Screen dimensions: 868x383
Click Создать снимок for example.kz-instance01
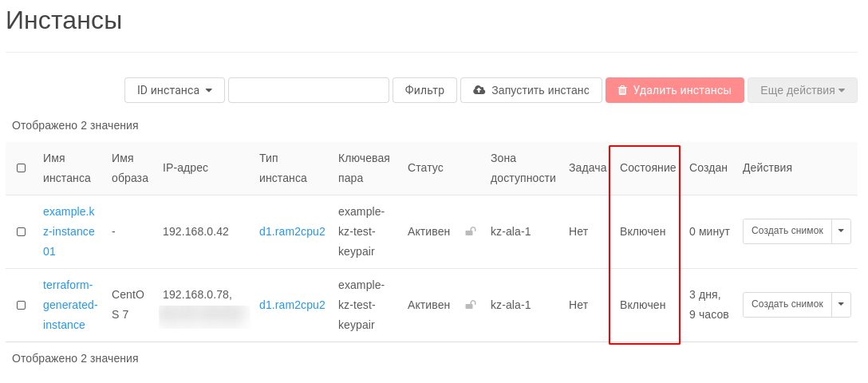(787, 231)
